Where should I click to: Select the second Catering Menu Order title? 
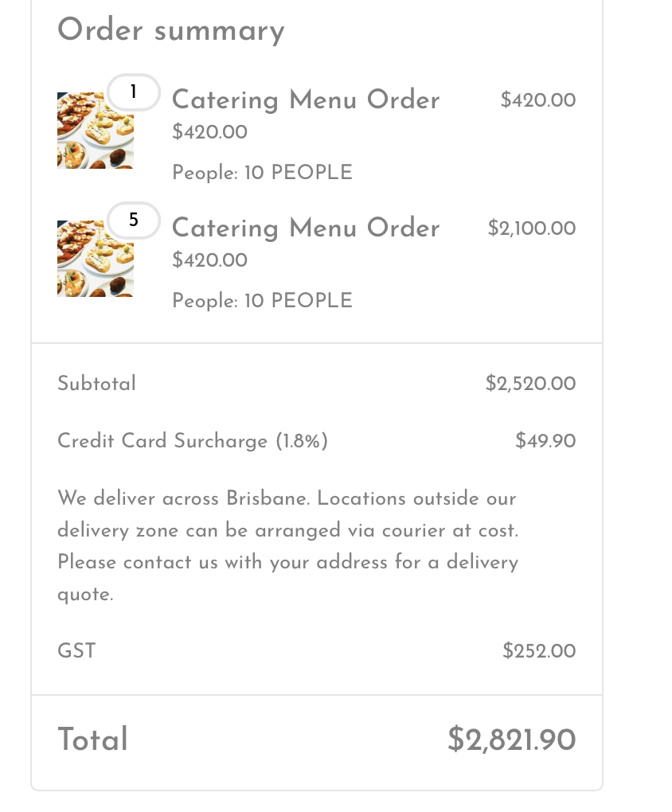point(306,228)
